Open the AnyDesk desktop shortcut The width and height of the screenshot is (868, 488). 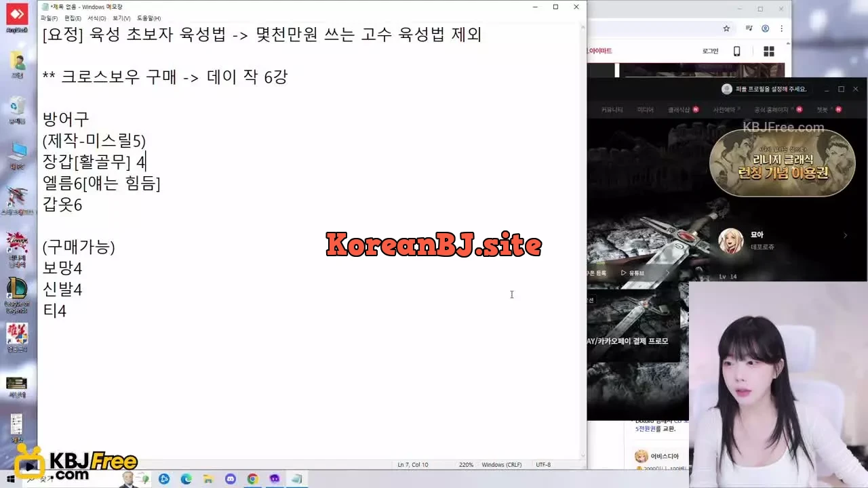point(16,18)
